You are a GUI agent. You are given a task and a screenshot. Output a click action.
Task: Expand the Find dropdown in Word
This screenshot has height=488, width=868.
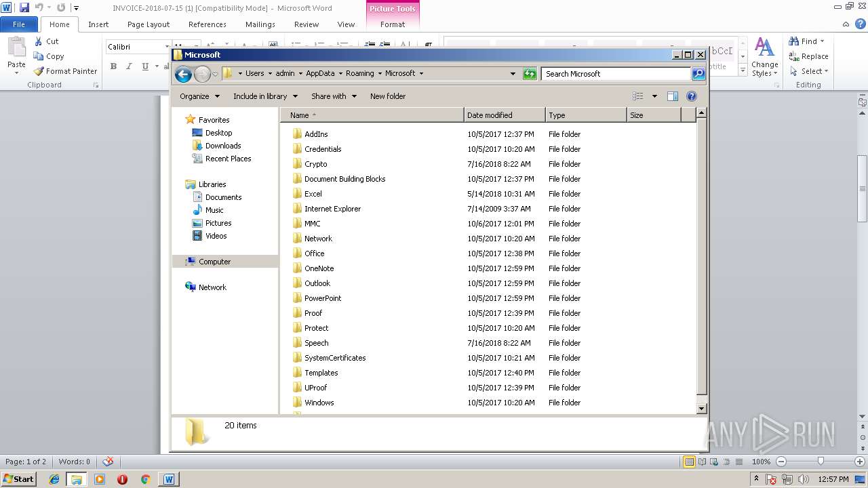point(823,41)
